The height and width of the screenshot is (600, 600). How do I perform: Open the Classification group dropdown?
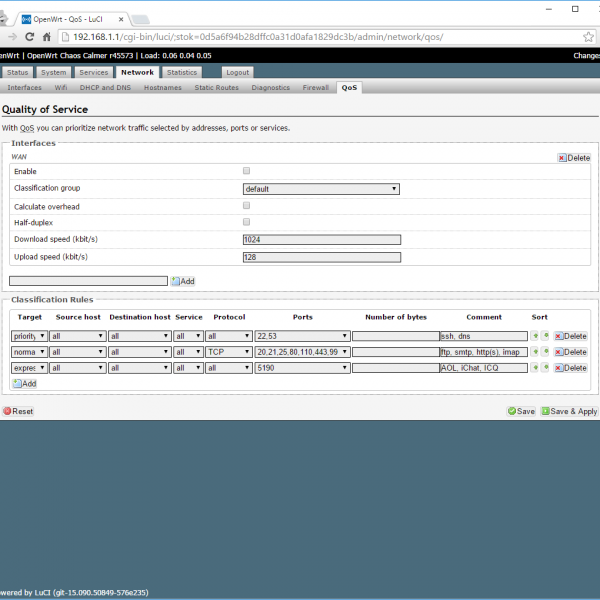[x=321, y=188]
